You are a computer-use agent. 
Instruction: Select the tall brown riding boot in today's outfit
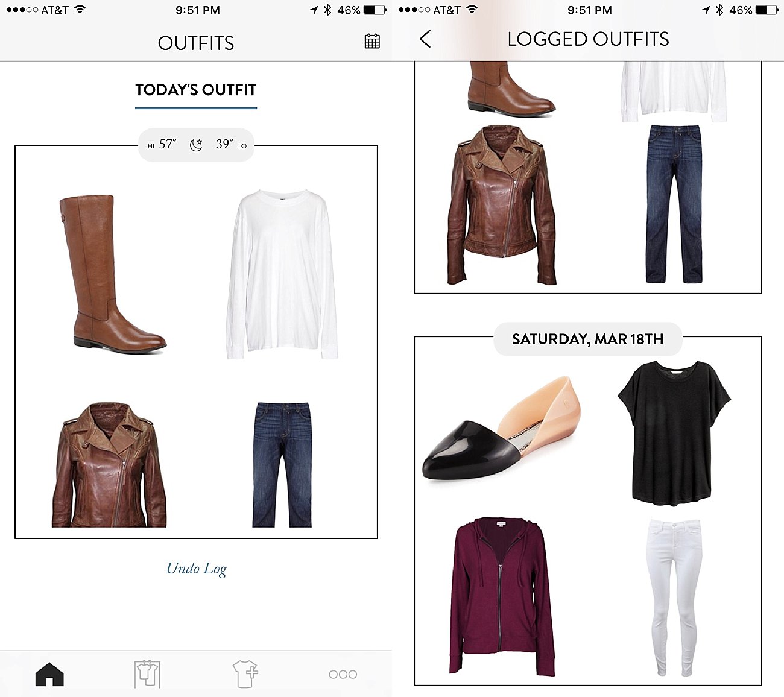(x=112, y=273)
